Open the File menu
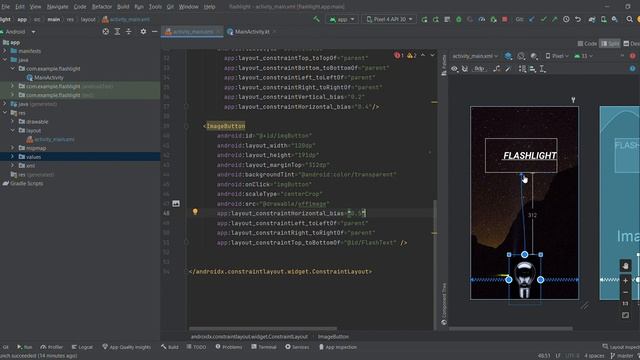640x360 pixels. (5, 7)
